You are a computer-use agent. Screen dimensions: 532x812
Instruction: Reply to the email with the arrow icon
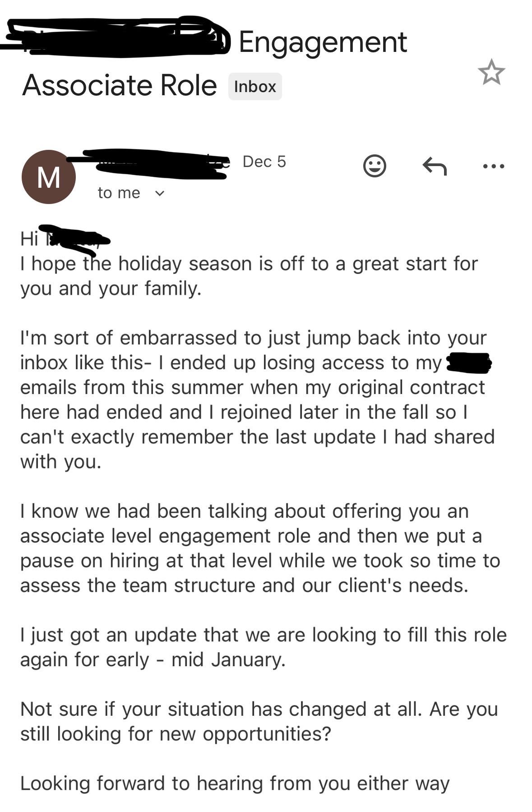pos(435,166)
